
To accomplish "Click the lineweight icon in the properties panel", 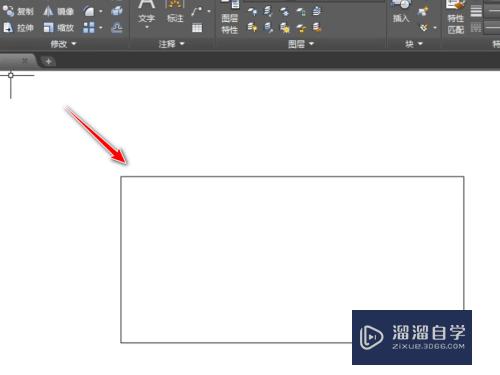I will pyautogui.click(x=476, y=12).
